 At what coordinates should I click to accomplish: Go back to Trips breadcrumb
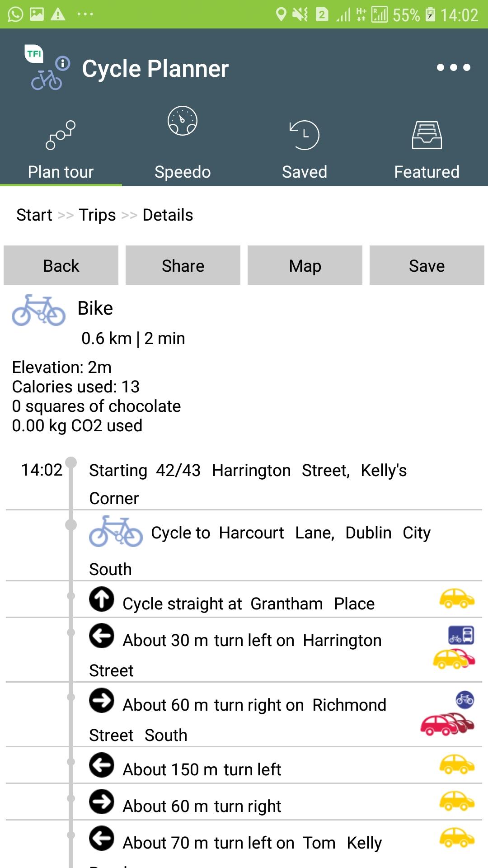(x=97, y=215)
